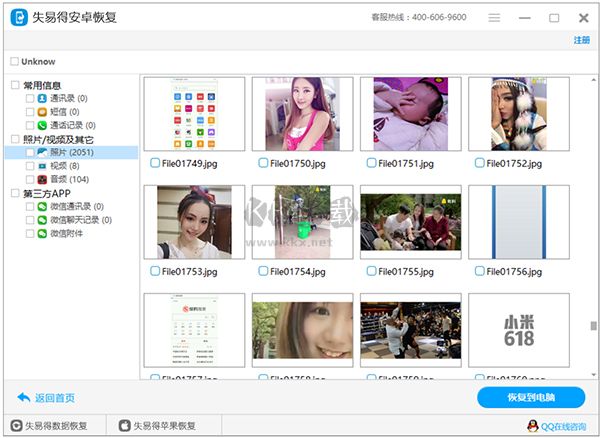Click the contacts (通讯录) icon
This screenshot has width=600, height=438.
(42, 99)
